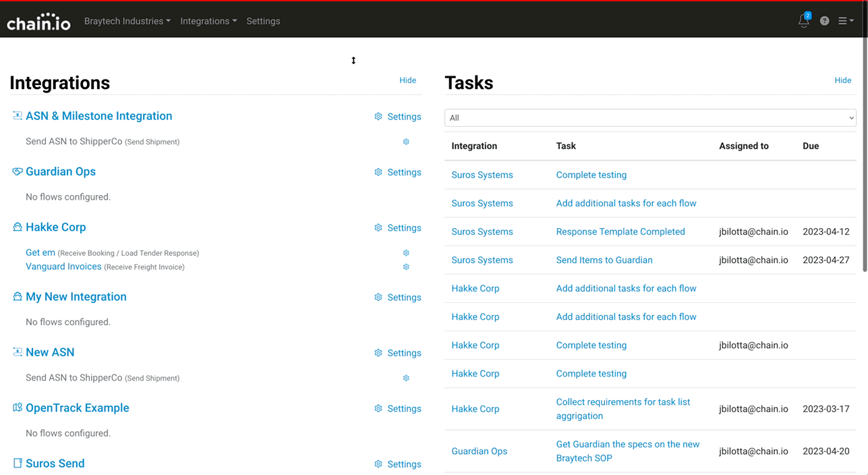Open 'Get Guardian the specs' task
This screenshot has height=475, width=868.
(628, 451)
